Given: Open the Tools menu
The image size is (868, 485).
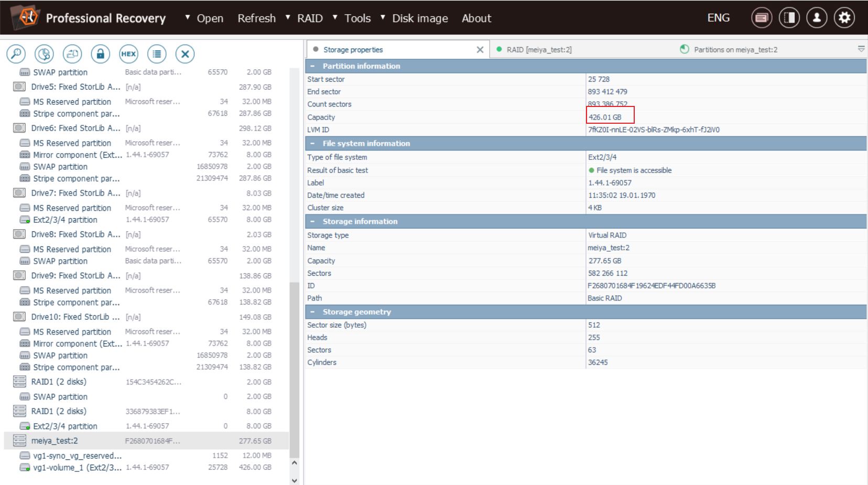Looking at the screenshot, I should click(x=357, y=18).
